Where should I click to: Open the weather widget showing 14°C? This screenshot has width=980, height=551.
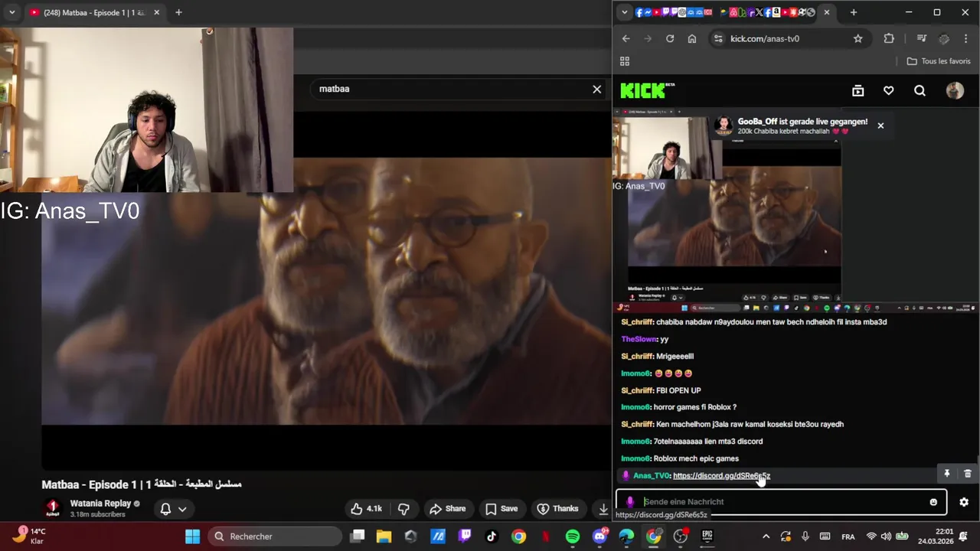(28, 536)
